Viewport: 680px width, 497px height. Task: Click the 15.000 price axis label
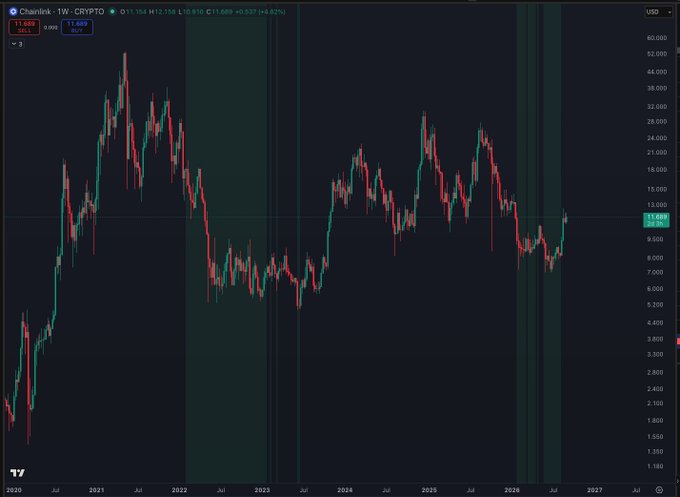click(657, 190)
